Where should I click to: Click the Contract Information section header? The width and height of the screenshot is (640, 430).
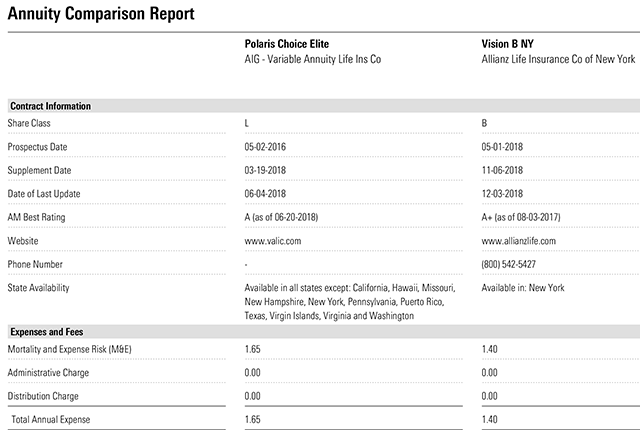tap(50, 105)
